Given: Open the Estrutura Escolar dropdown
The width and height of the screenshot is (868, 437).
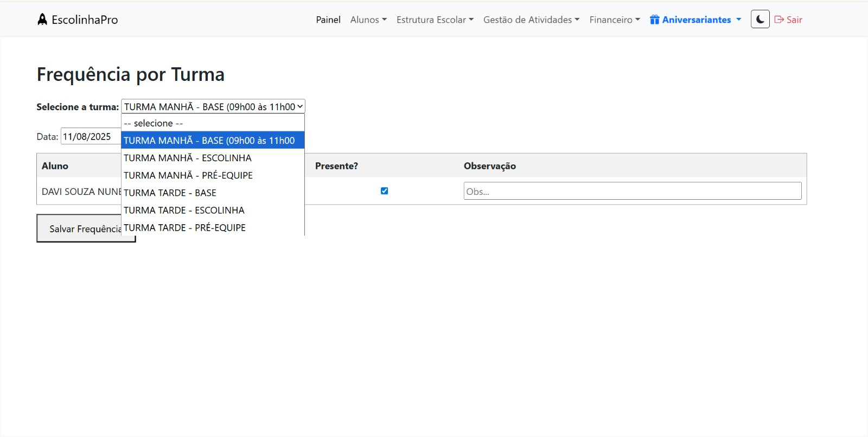Looking at the screenshot, I should [435, 20].
